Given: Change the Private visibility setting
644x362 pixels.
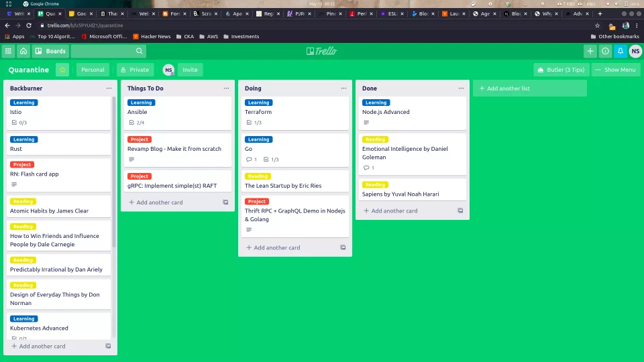Looking at the screenshot, I should coord(135,70).
